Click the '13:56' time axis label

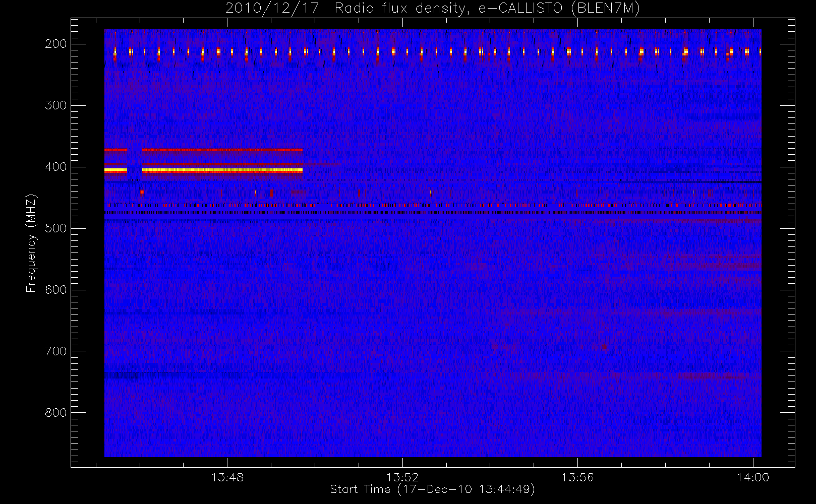577,477
